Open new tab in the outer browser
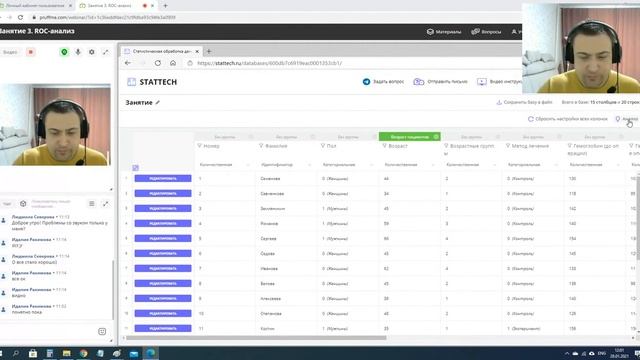640x360 pixels. click(x=165, y=6)
